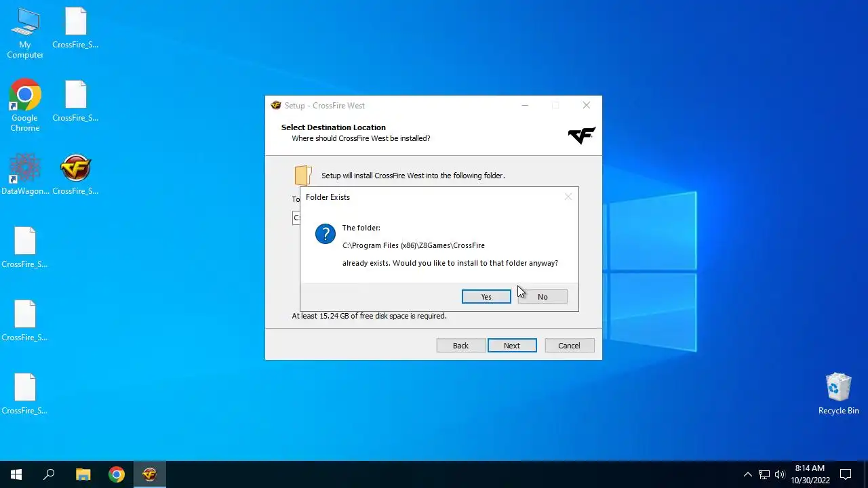Open the notification center icon

(x=846, y=474)
